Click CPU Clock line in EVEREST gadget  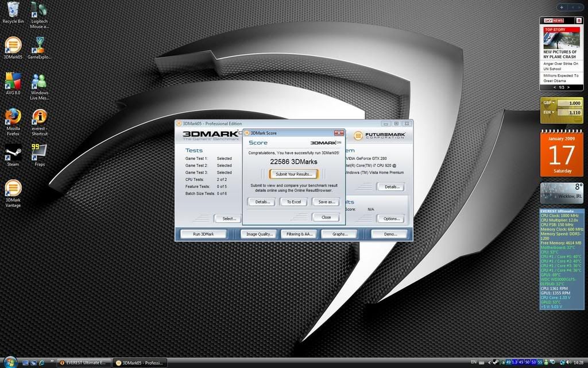tap(559, 216)
